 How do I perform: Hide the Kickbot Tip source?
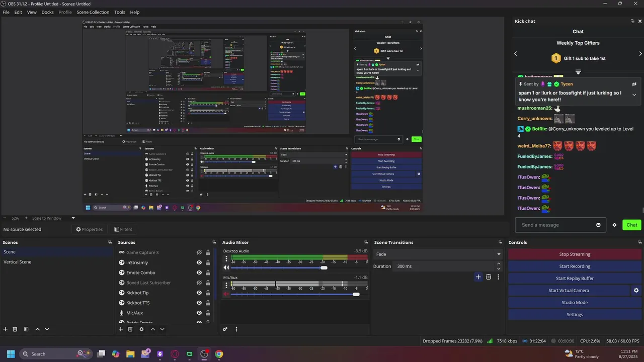(199, 293)
